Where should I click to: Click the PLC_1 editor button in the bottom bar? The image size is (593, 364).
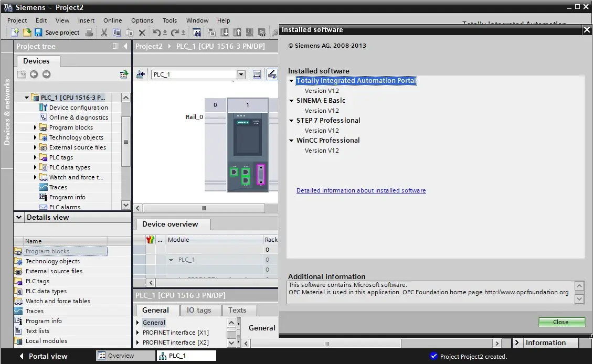(x=186, y=356)
